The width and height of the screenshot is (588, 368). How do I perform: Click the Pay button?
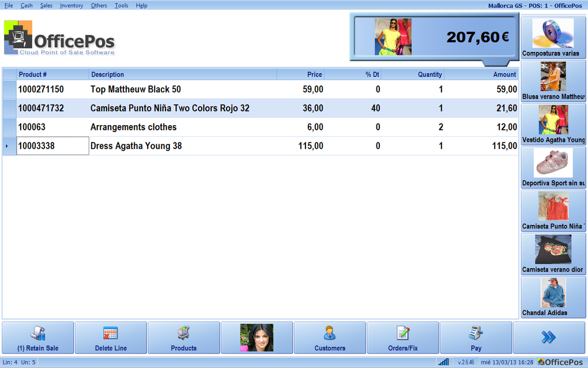476,337
